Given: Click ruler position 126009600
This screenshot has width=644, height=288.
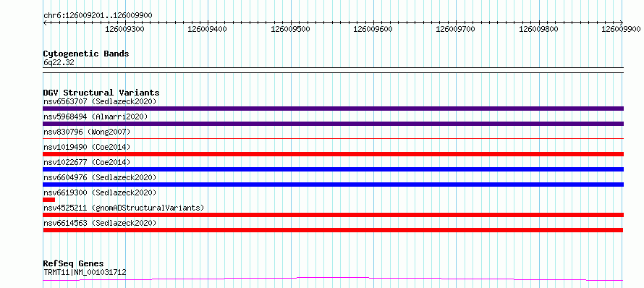Looking at the screenshot, I should 373,29.
